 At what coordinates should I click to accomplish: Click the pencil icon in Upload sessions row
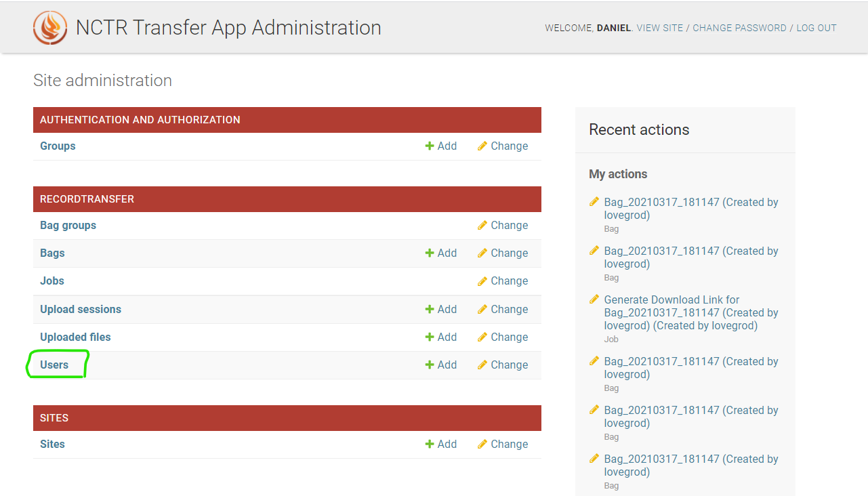click(x=482, y=309)
